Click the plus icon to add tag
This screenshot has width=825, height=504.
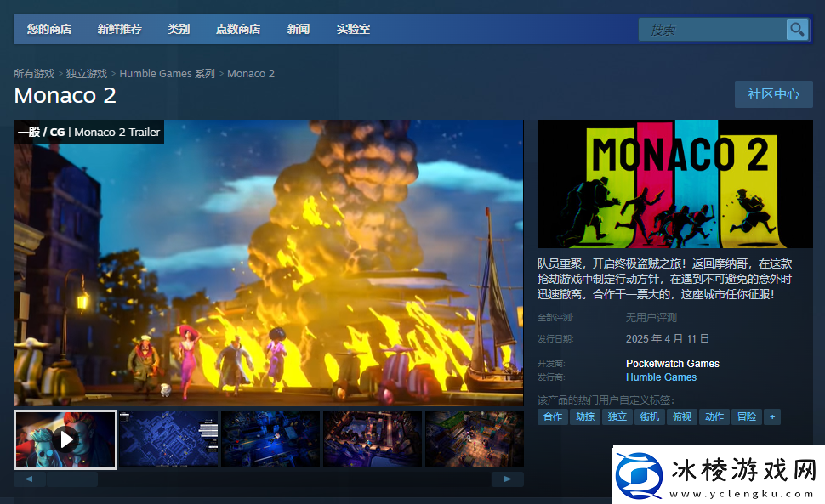[771, 416]
